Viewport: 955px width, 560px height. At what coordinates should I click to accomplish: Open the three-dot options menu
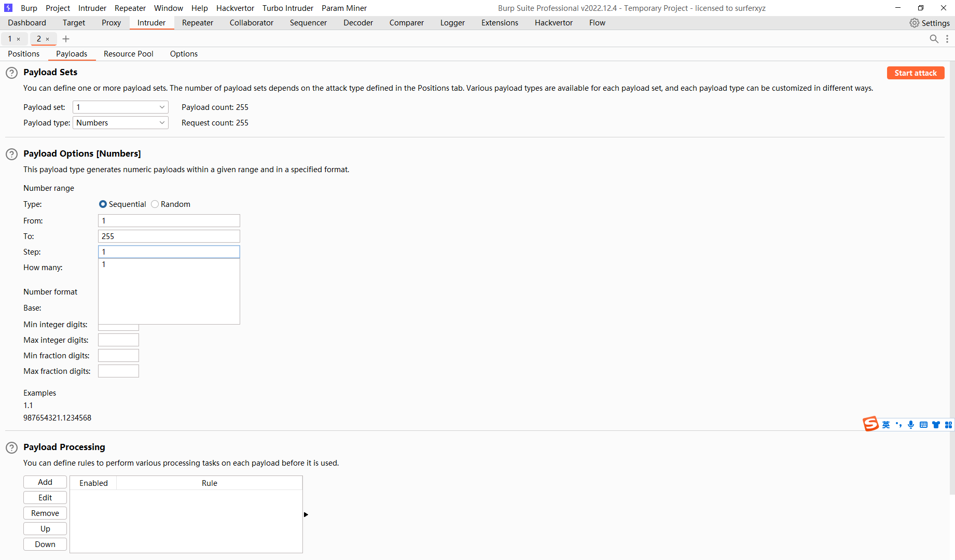point(947,39)
